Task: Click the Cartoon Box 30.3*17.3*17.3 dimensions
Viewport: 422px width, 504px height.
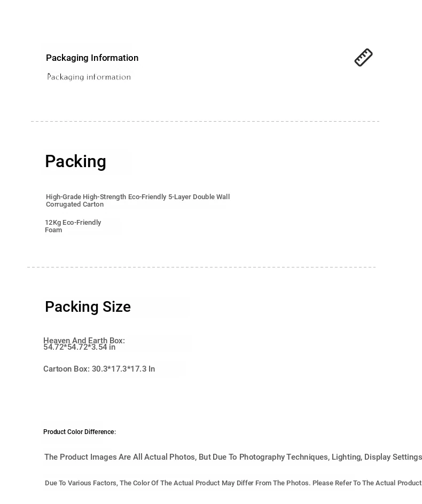Action: tap(99, 369)
